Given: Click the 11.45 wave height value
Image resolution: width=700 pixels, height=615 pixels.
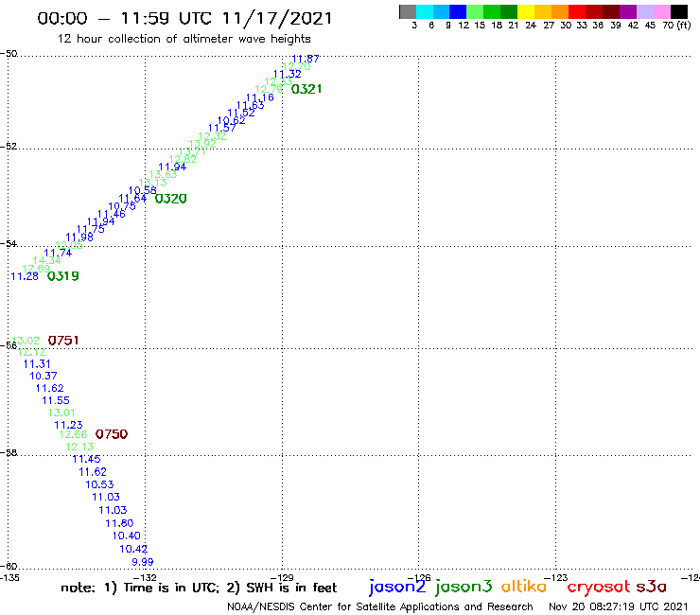Looking at the screenshot, I should [x=87, y=459].
